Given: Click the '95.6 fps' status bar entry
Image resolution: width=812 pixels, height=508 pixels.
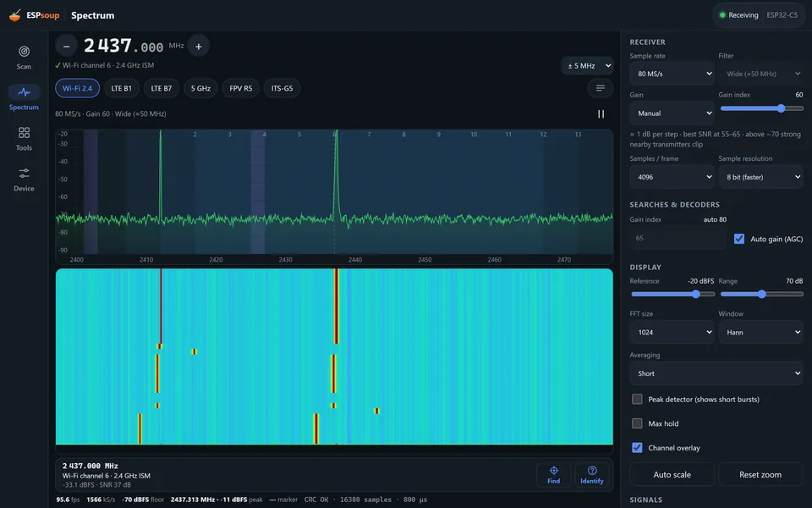Looking at the screenshot, I should click(68, 500).
